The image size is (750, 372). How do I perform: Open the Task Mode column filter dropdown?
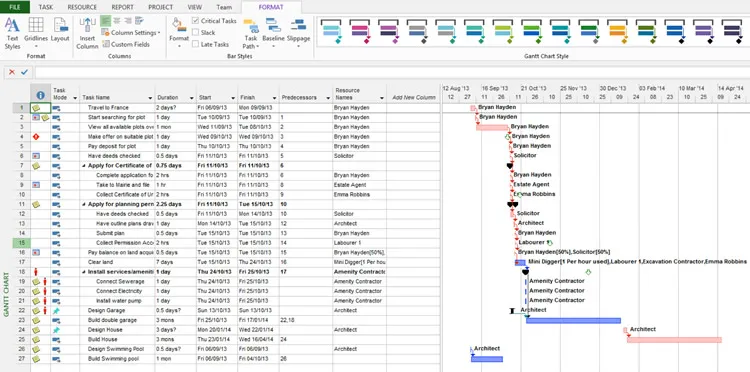75,98
